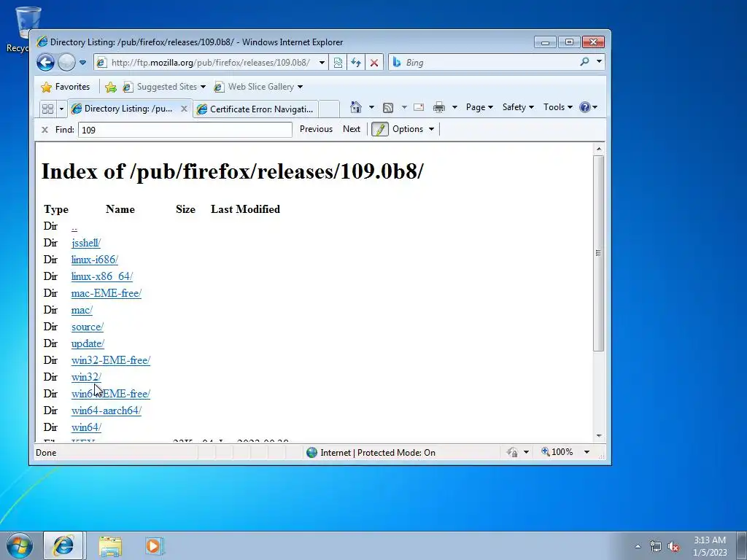
Task: Expand the zoom level dropdown arrow
Action: 587,452
